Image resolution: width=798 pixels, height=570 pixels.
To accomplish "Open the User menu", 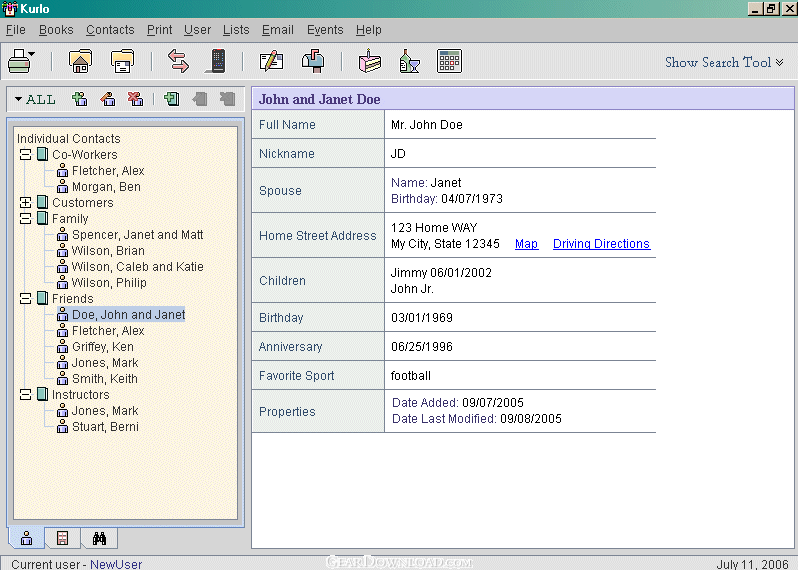I will (197, 30).
